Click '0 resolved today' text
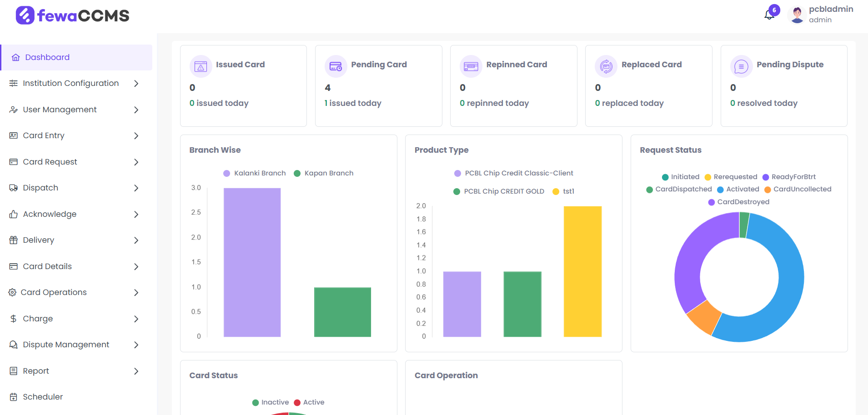 pos(764,103)
